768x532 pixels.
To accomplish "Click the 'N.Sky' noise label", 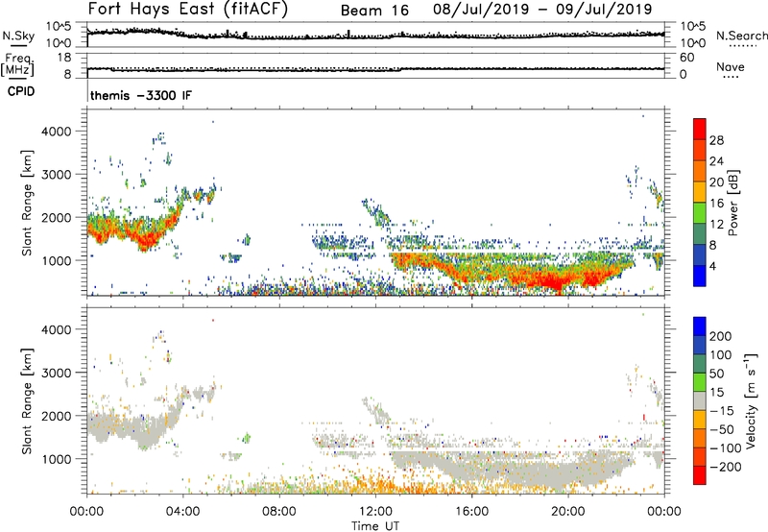I will click(x=18, y=36).
